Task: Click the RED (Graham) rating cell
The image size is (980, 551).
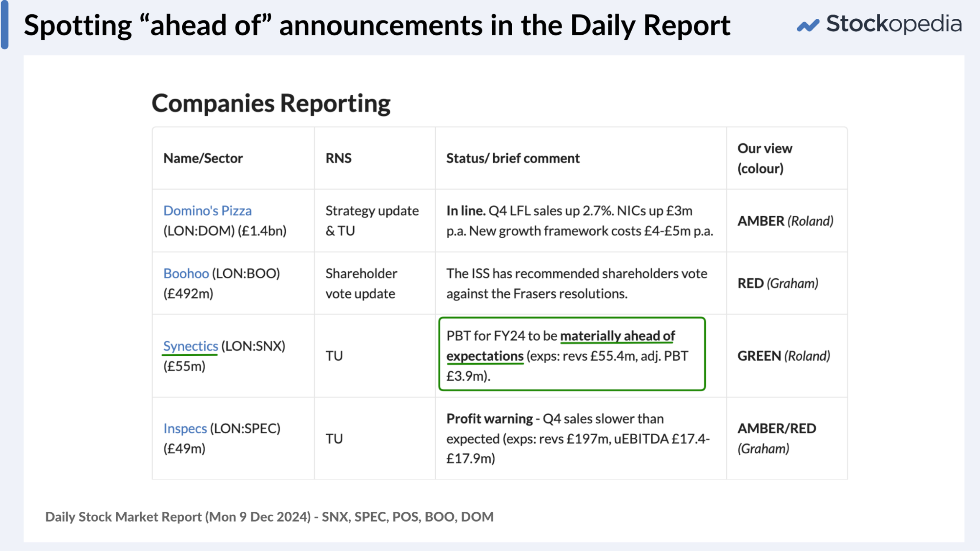Action: tap(778, 283)
